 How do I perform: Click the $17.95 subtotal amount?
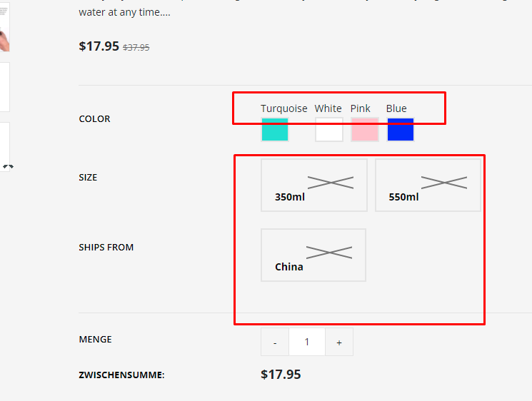(x=281, y=374)
